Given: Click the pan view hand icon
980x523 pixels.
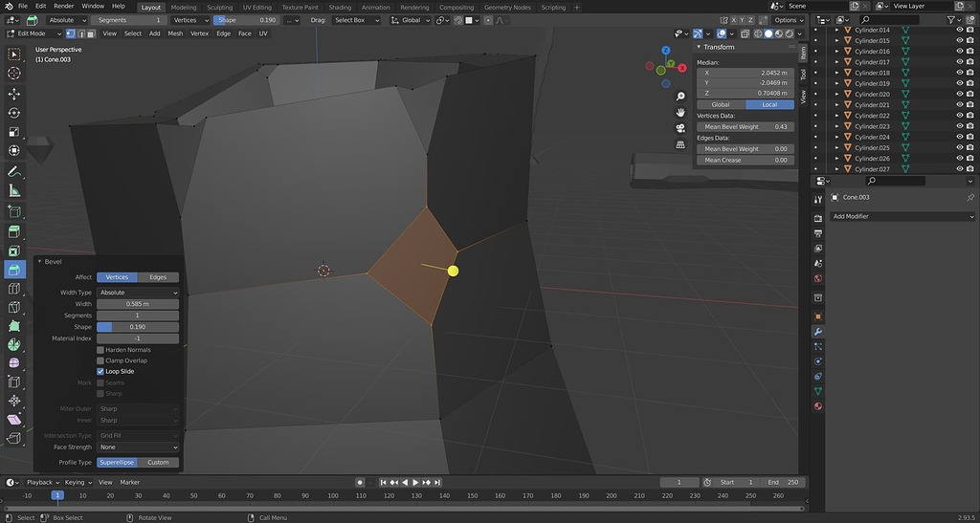Looking at the screenshot, I should coord(680,112).
